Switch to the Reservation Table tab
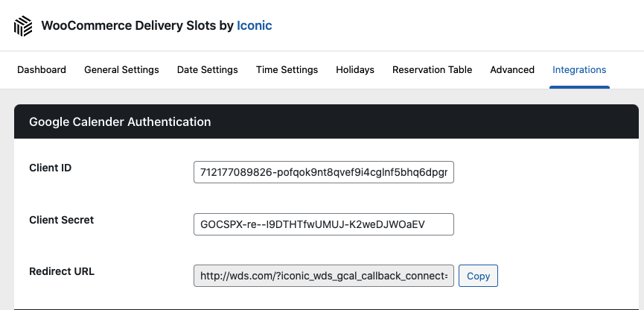Image resolution: width=644 pixels, height=310 pixels. coord(432,70)
